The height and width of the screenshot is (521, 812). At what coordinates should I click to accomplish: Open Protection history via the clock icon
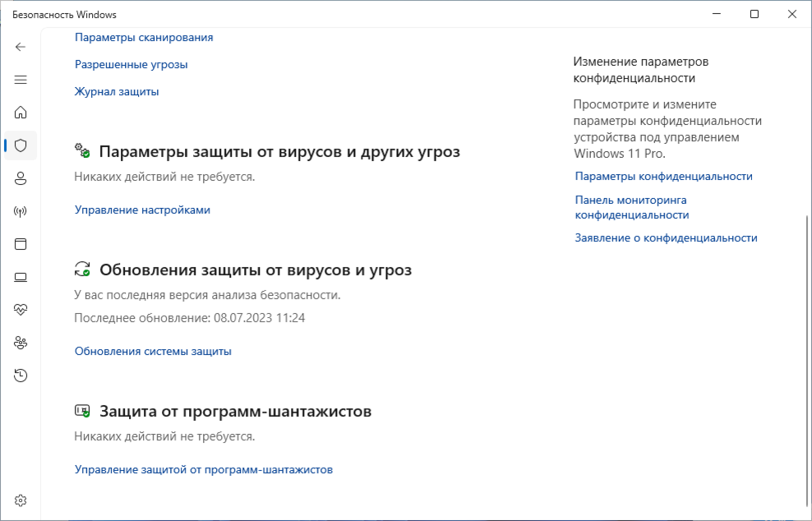click(21, 376)
